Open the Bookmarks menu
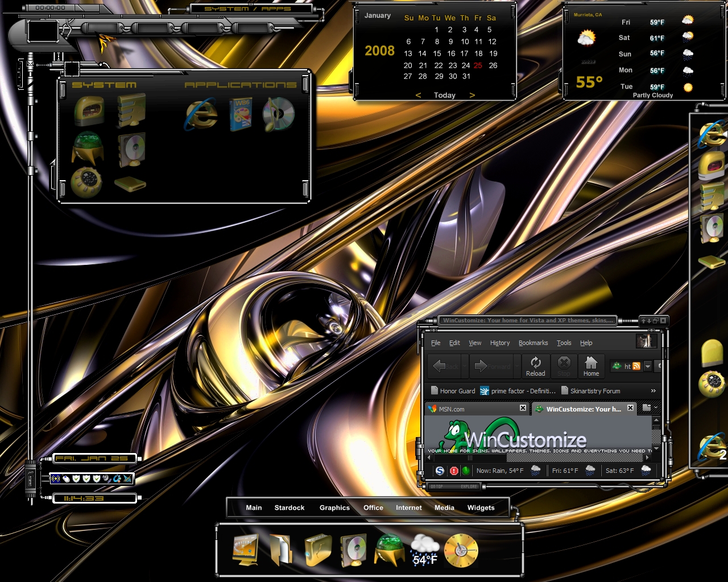 (533, 343)
